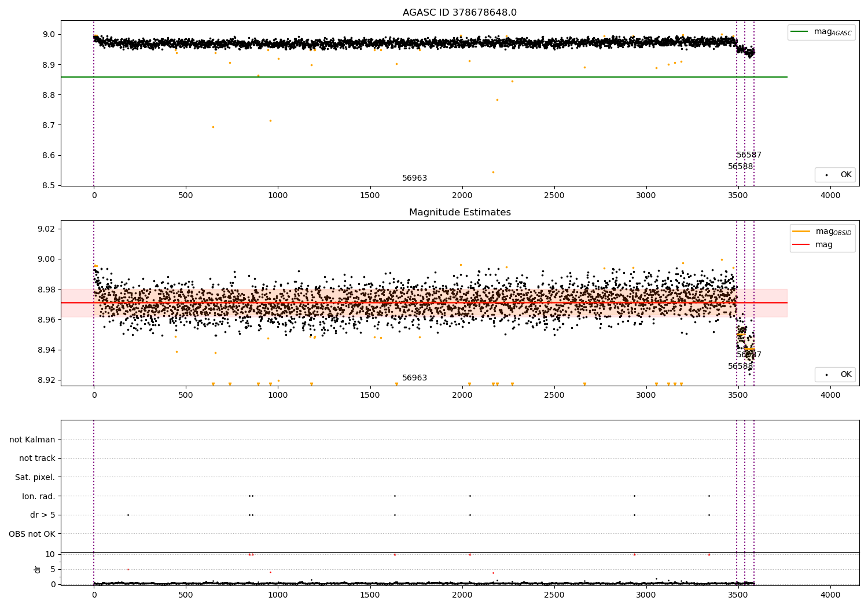Click y-axis tick "8.9" in top panel
Screen dimensions: 868x608
pyautogui.click(x=49, y=65)
